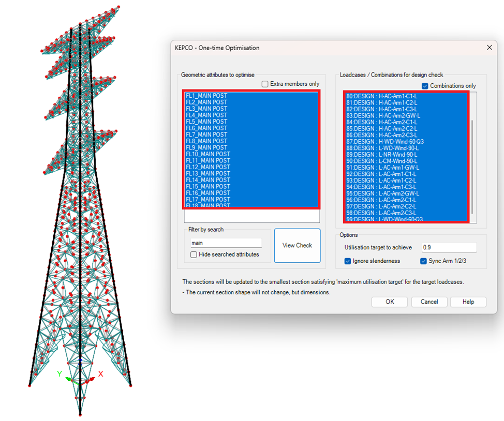Confirm optimisation with the OK button
The height and width of the screenshot is (421, 504).
click(x=390, y=302)
